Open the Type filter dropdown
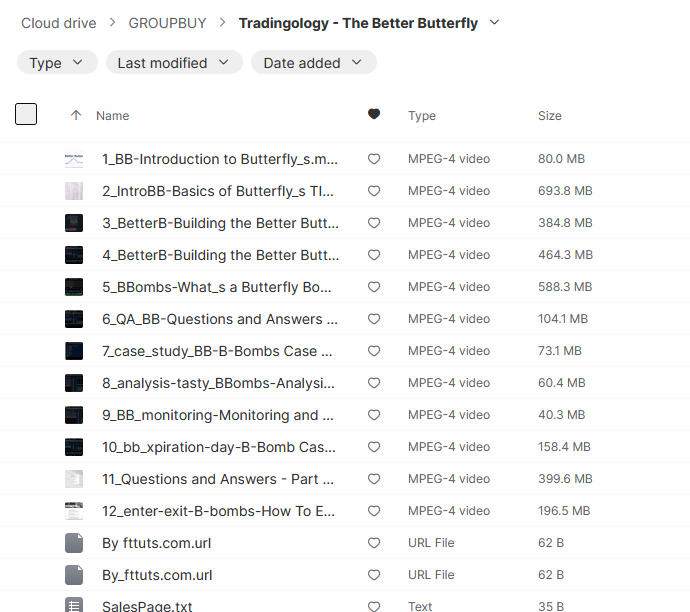 57,63
